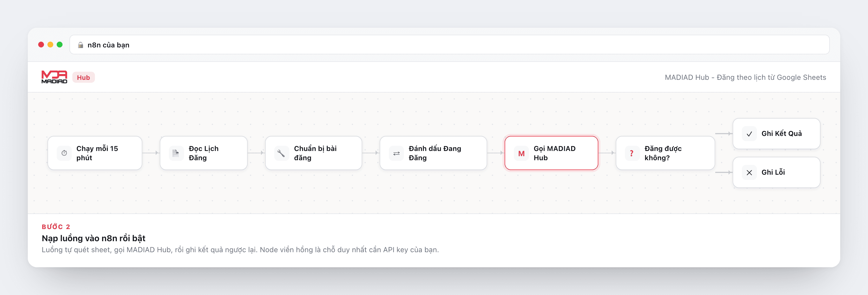The width and height of the screenshot is (868, 295).
Task: Click the swap arrows icon on Đánh dấu Đang Đăng
Action: pyautogui.click(x=396, y=153)
